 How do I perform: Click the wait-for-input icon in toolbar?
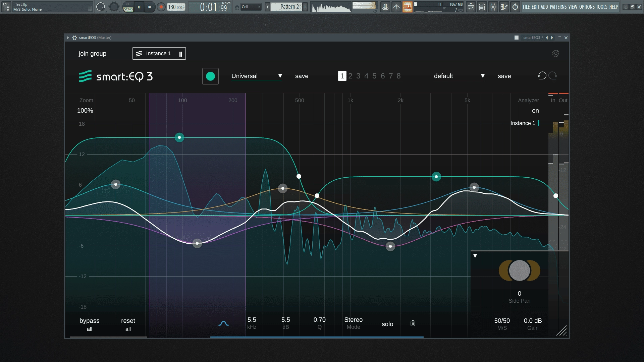click(396, 7)
